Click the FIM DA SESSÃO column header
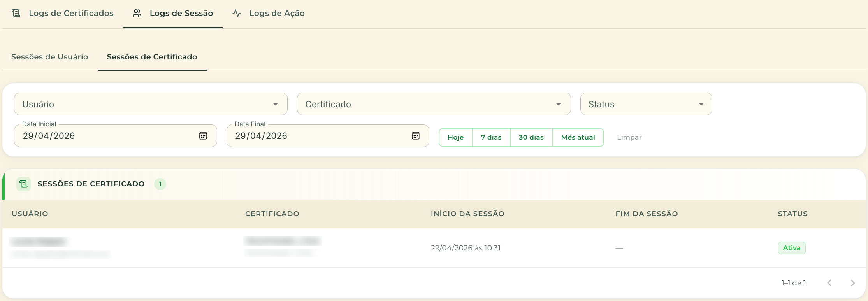868x301 pixels. click(647, 213)
